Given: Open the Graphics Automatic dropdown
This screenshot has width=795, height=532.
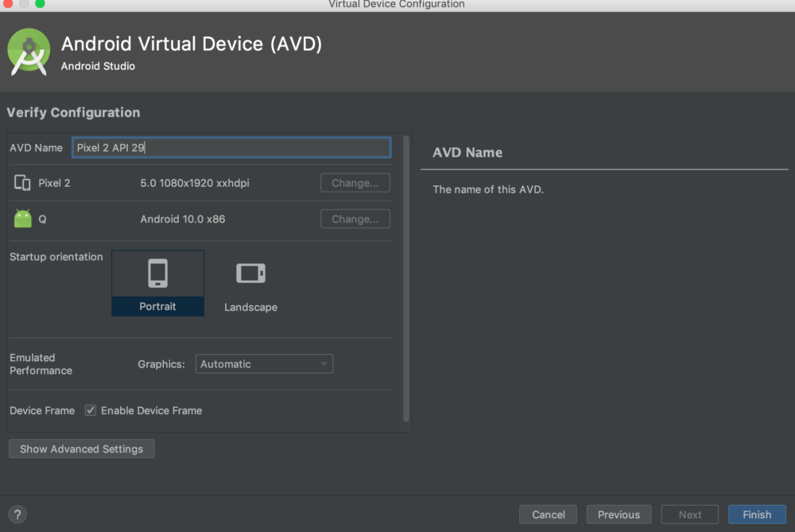Looking at the screenshot, I should pos(264,364).
